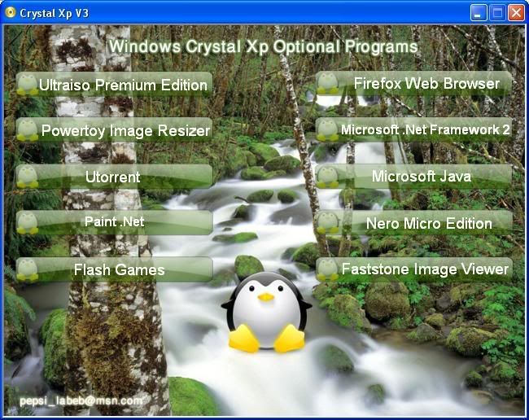Click penguin icon beside Powertoy Image Resizer

[28, 130]
